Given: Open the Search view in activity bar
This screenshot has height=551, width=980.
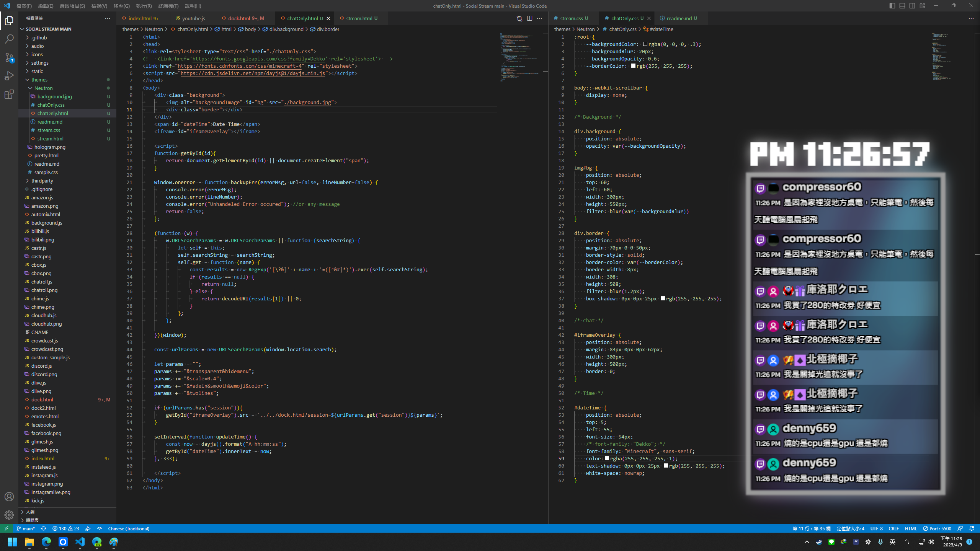Looking at the screenshot, I should [x=9, y=39].
